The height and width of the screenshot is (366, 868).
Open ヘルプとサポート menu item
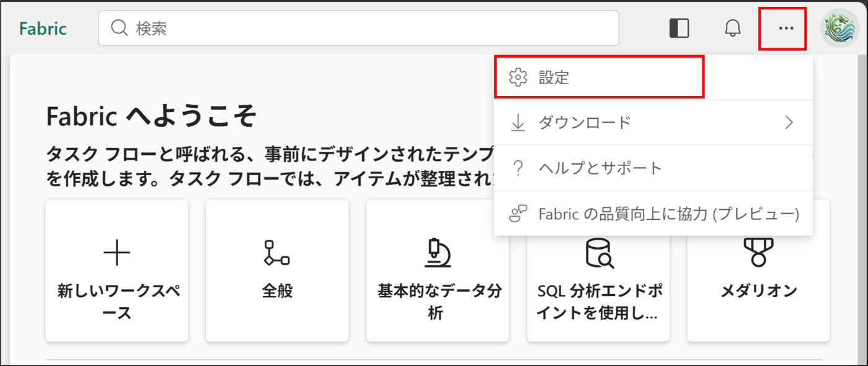click(x=653, y=168)
